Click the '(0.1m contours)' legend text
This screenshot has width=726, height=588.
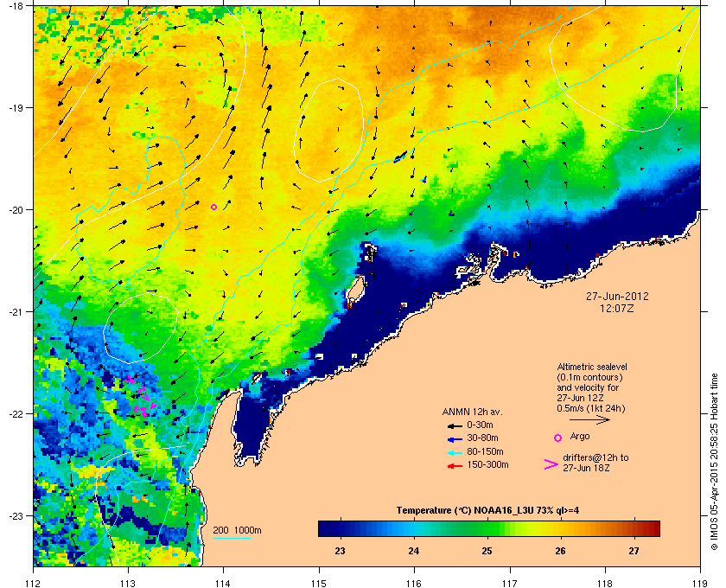tap(589, 377)
